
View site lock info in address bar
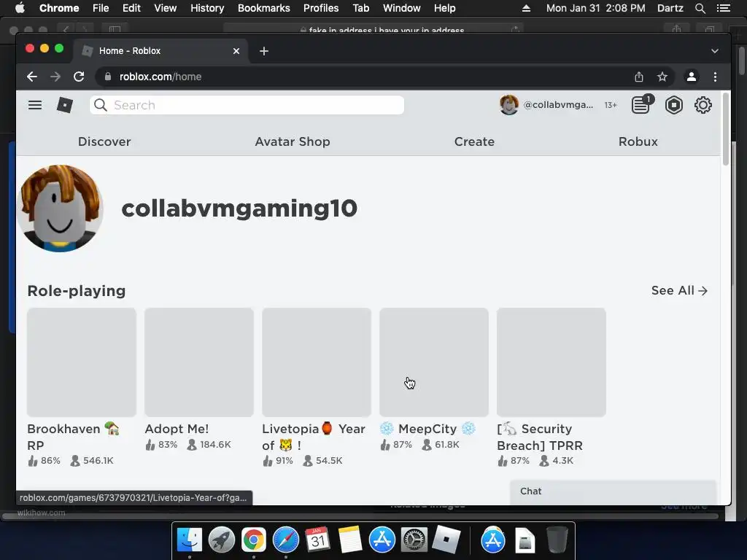108,77
